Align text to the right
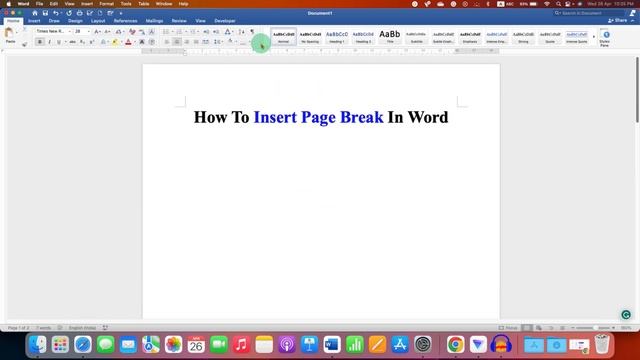The height and width of the screenshot is (360, 640). (187, 42)
